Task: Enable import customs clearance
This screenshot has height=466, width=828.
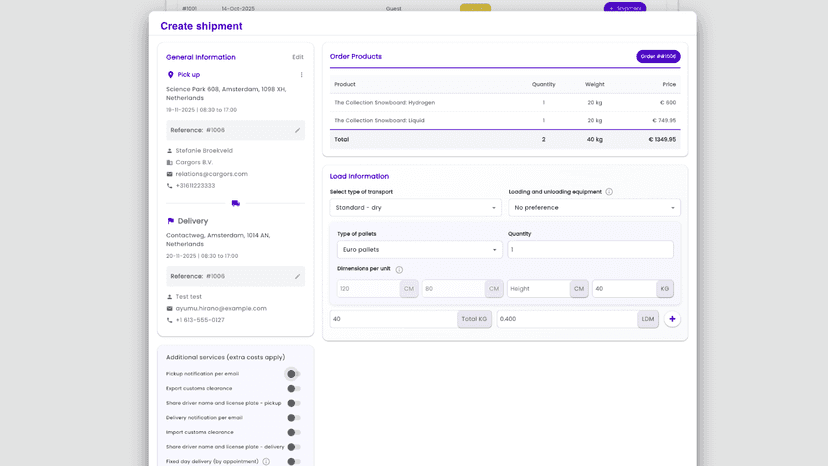Action: [293, 432]
